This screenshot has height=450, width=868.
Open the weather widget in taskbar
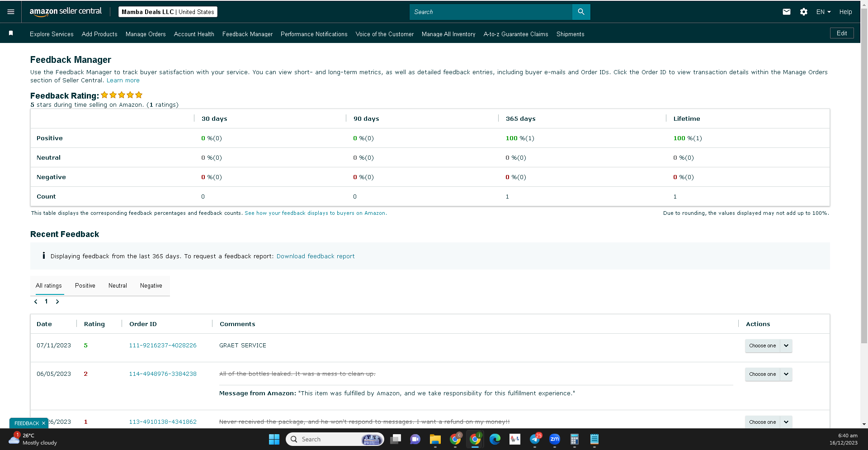coord(33,439)
